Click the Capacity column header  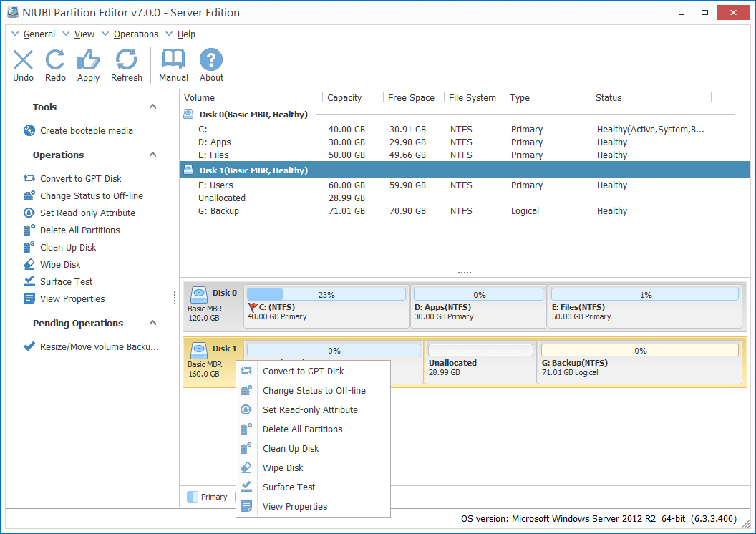point(344,98)
